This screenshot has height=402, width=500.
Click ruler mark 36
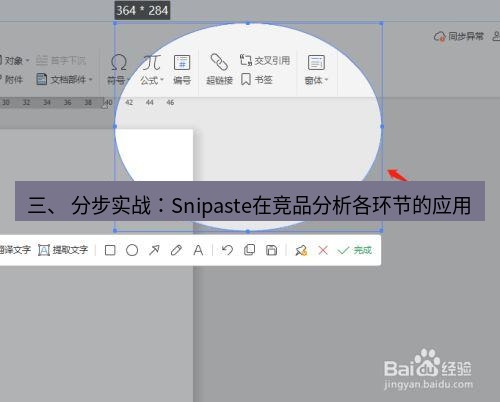pos(67,102)
